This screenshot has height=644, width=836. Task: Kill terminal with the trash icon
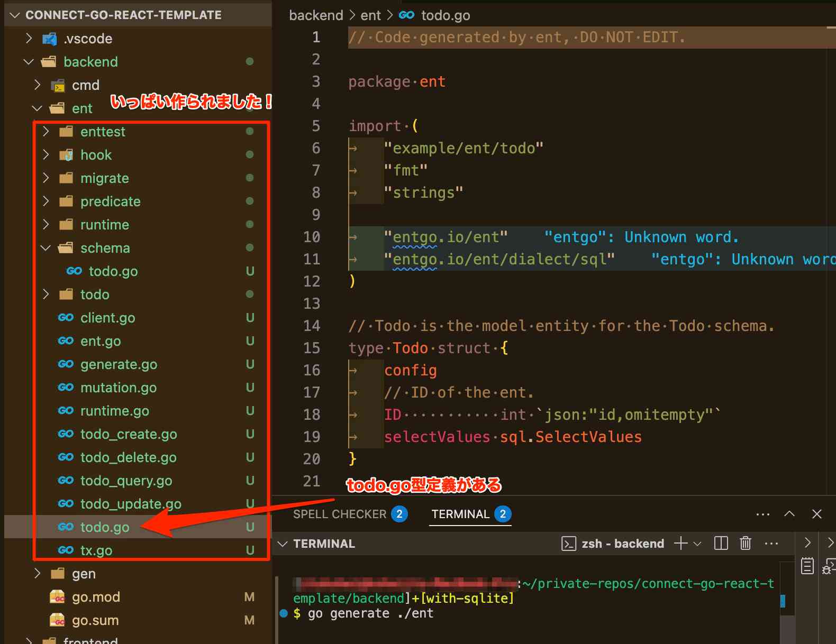(746, 544)
